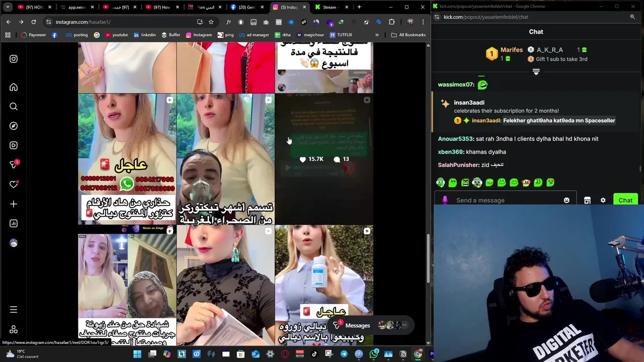Create new Instagram post plus icon
The image size is (644, 362).
14,204
